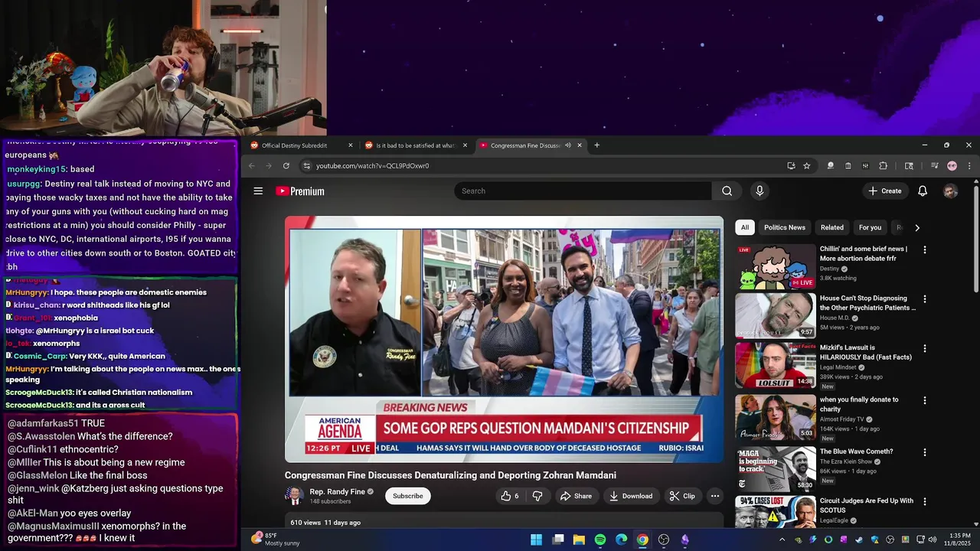The image size is (980, 551).
Task: Open OBS Studio from taskbar
Action: click(664, 540)
